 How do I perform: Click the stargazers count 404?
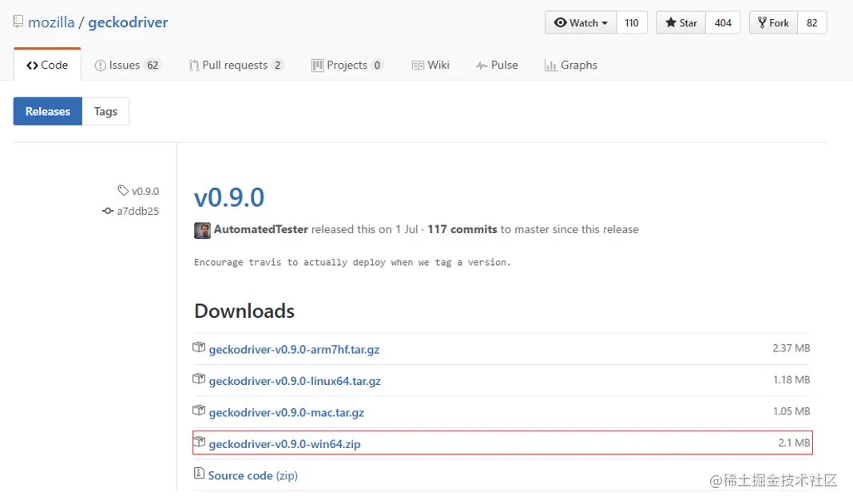[x=723, y=23]
